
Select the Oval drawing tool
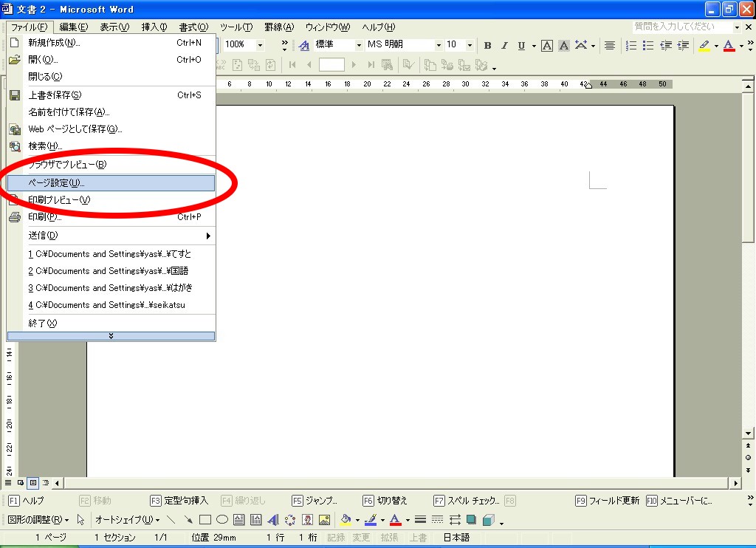221,520
